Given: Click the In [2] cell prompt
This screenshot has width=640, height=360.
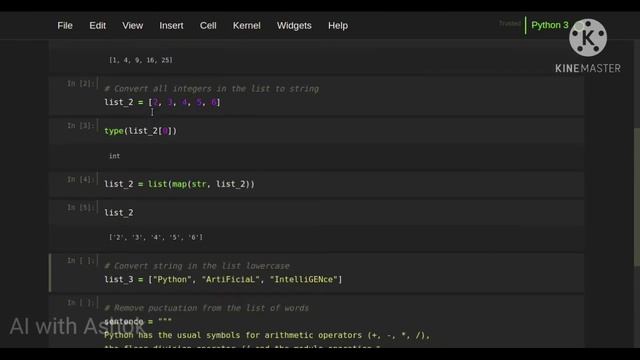Looking at the screenshot, I should tap(82, 84).
